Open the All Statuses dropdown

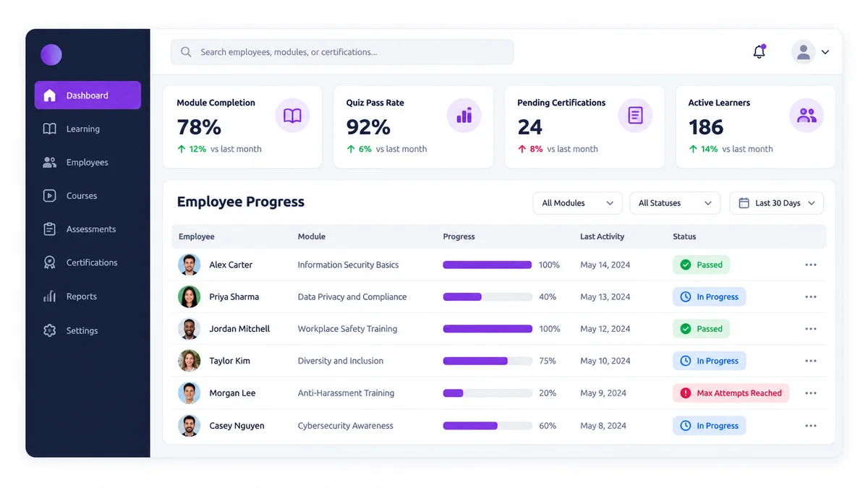tap(675, 203)
